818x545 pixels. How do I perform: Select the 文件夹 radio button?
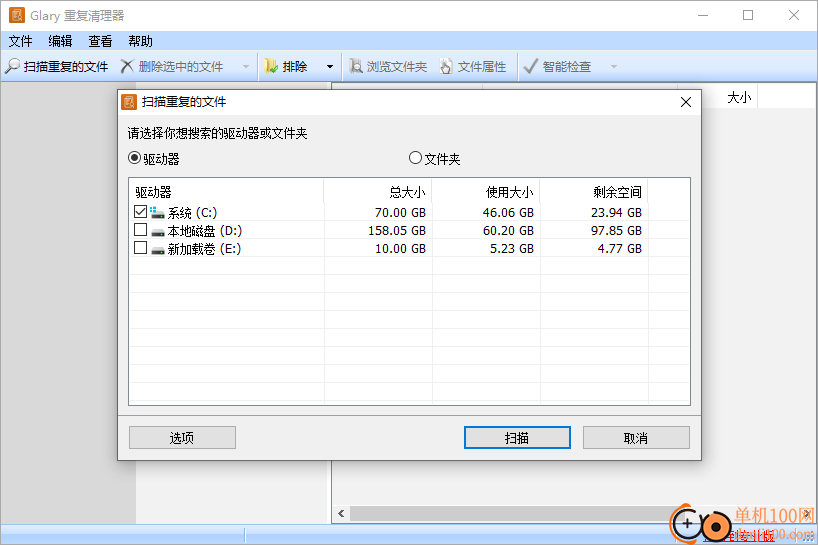415,158
